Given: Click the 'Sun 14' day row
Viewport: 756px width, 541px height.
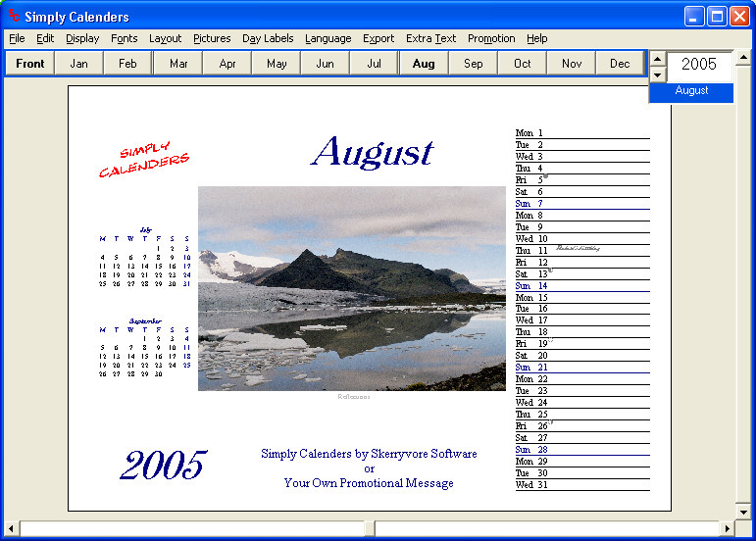Looking at the screenshot, I should (582, 286).
